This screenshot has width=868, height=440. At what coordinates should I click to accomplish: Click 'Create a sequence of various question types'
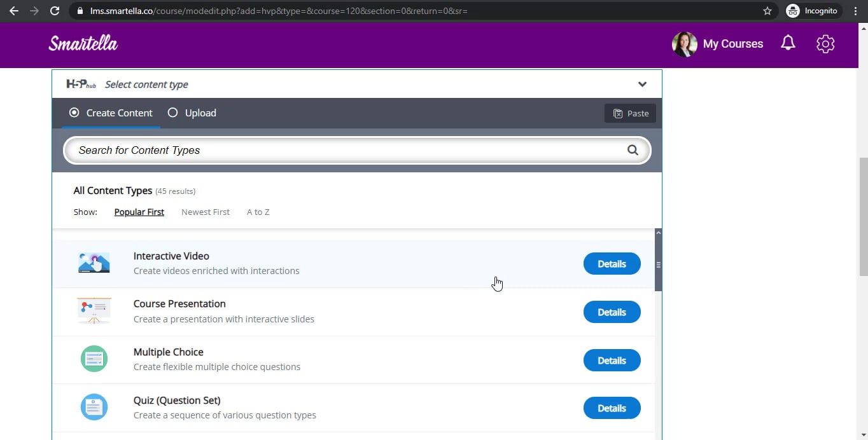coord(225,415)
